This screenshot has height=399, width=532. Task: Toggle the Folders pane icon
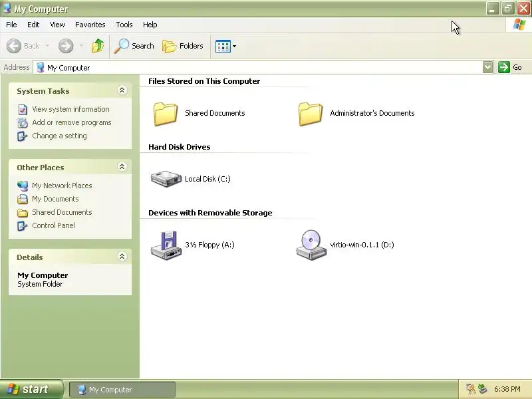click(x=169, y=46)
